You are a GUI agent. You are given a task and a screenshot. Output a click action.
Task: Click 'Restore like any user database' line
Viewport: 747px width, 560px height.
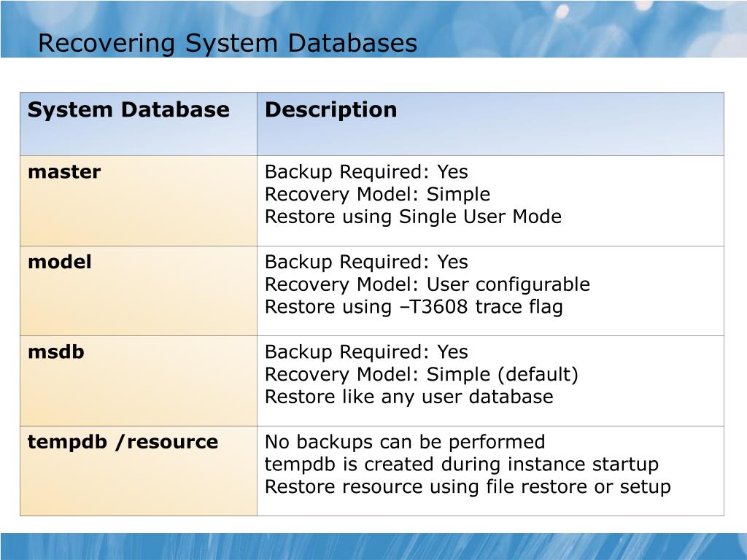pyautogui.click(x=409, y=397)
